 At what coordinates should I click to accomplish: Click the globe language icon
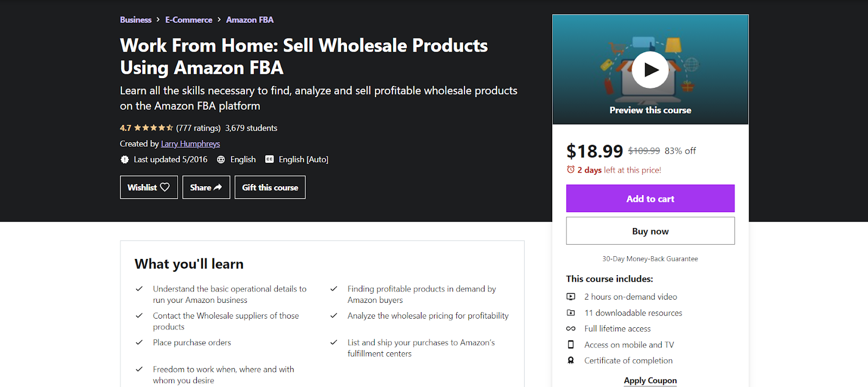(221, 160)
